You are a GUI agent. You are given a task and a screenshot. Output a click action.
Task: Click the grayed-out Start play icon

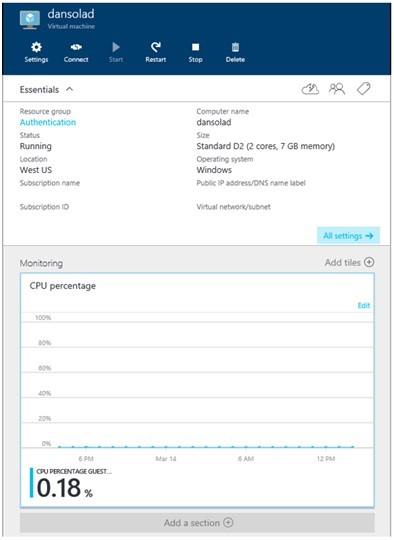pos(116,47)
